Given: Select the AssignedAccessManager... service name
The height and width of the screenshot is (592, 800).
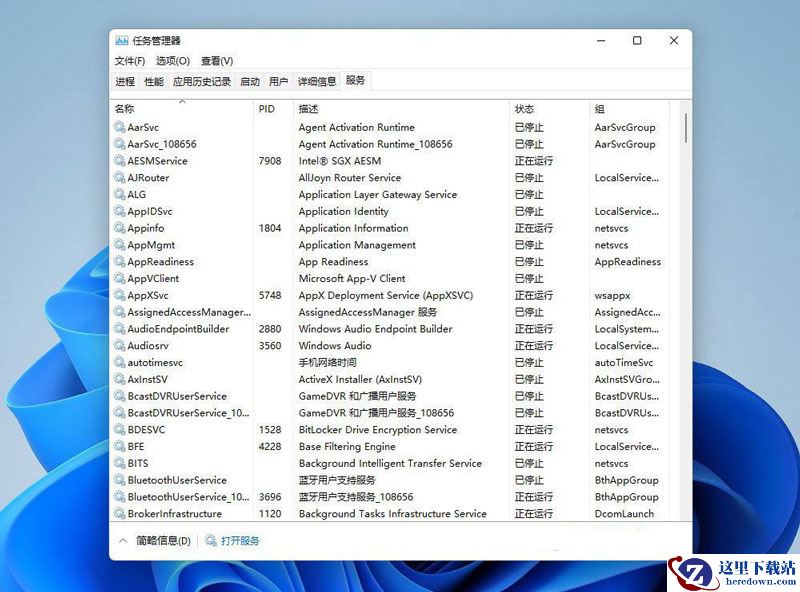Looking at the screenshot, I should coord(189,312).
